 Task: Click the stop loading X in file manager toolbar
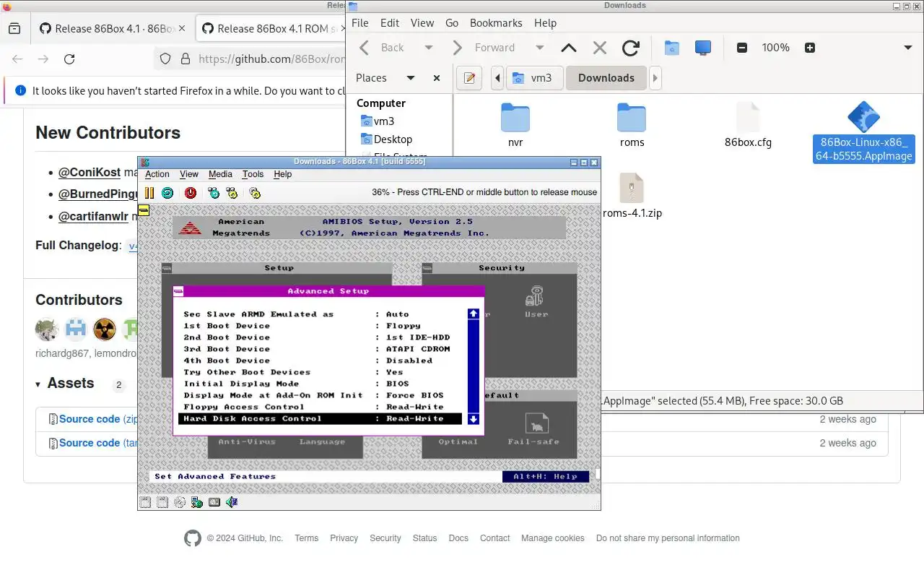click(x=599, y=48)
